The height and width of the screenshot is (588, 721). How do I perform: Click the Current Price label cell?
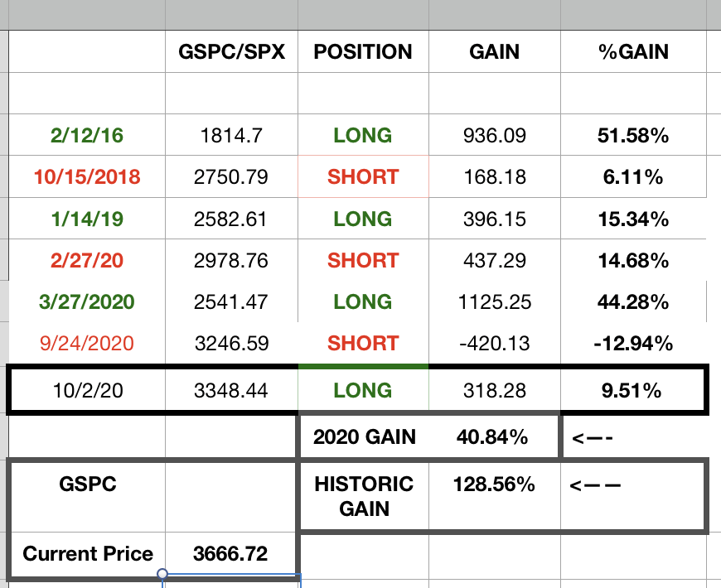87,554
